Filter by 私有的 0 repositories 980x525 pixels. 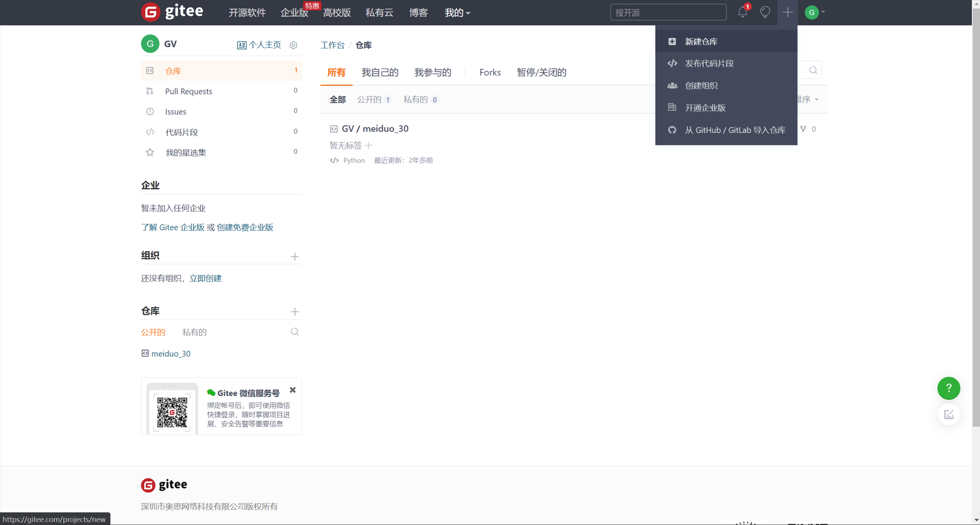pyautogui.click(x=420, y=99)
